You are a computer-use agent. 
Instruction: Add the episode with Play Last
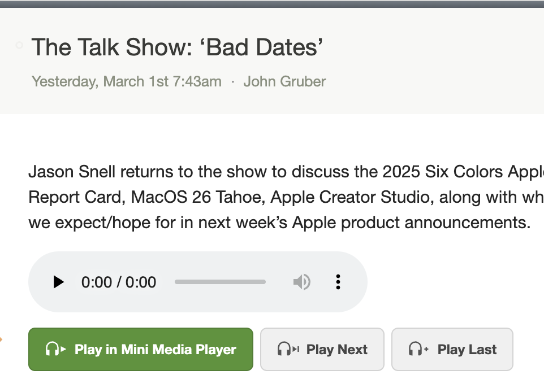[x=452, y=350]
